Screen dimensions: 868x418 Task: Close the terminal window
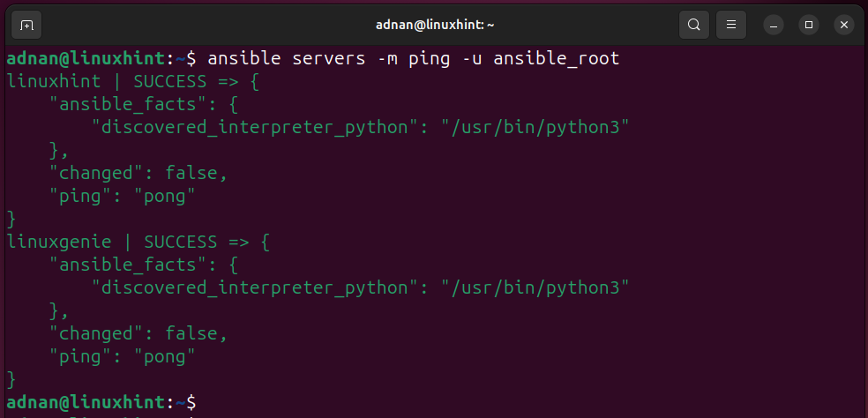pos(843,25)
